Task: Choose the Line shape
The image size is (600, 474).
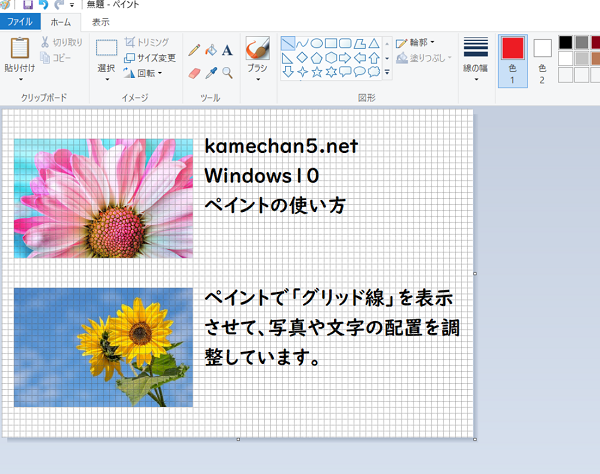Action: [x=288, y=43]
